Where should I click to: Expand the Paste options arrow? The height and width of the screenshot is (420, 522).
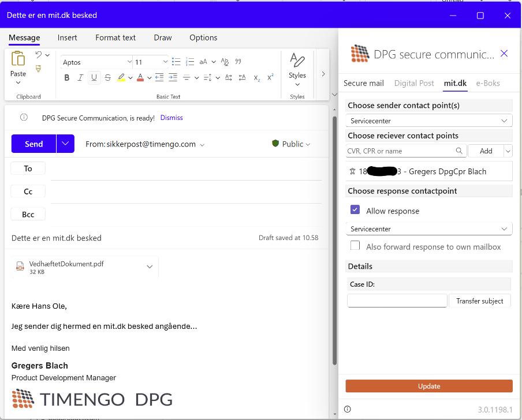coord(18,83)
